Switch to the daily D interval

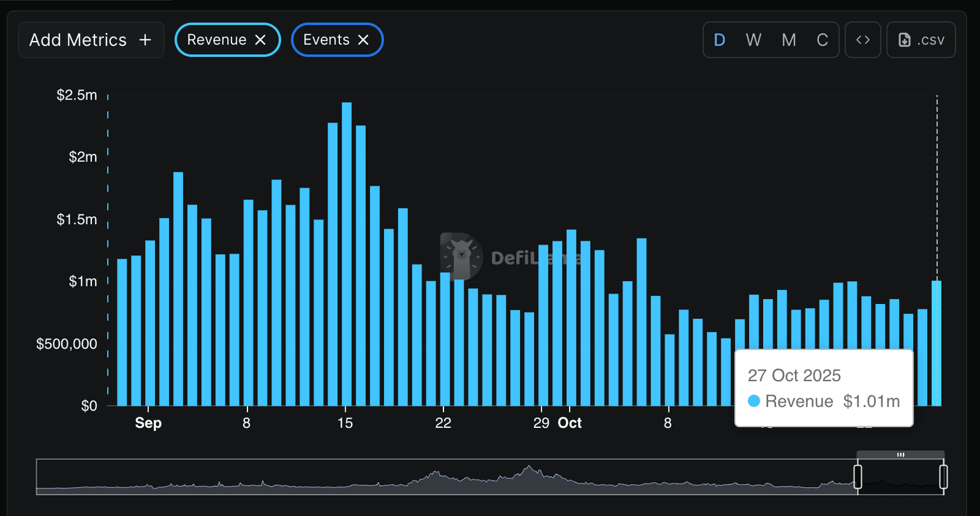tap(719, 40)
